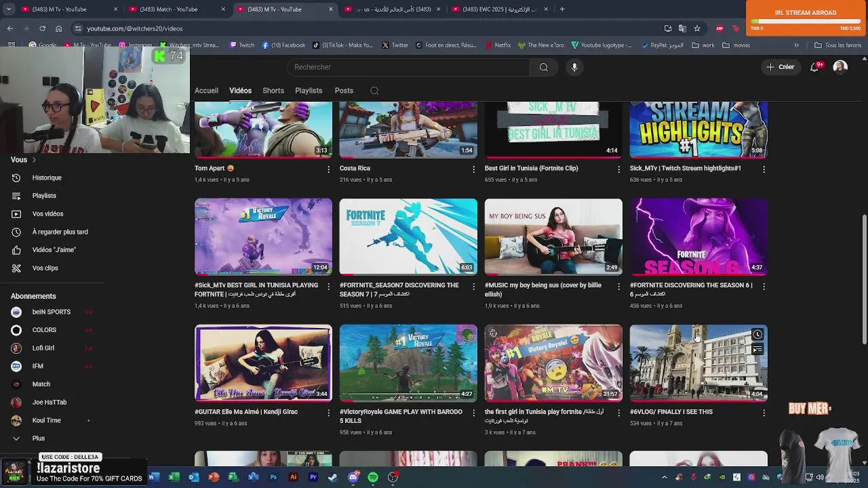Show more bookmarks with the overflow chevron
This screenshot has height=488, width=868.
click(796, 45)
